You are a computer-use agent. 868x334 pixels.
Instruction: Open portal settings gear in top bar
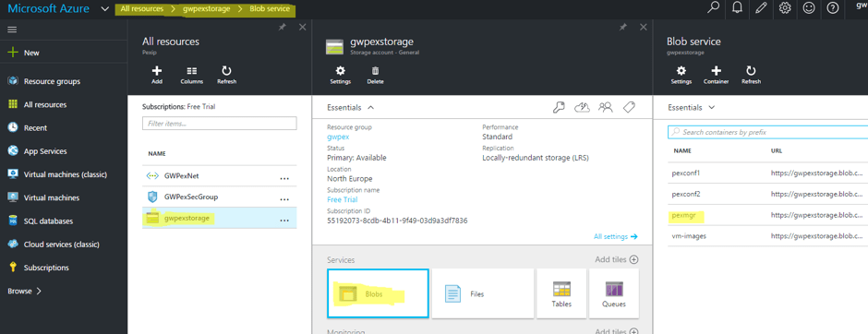coord(784,8)
